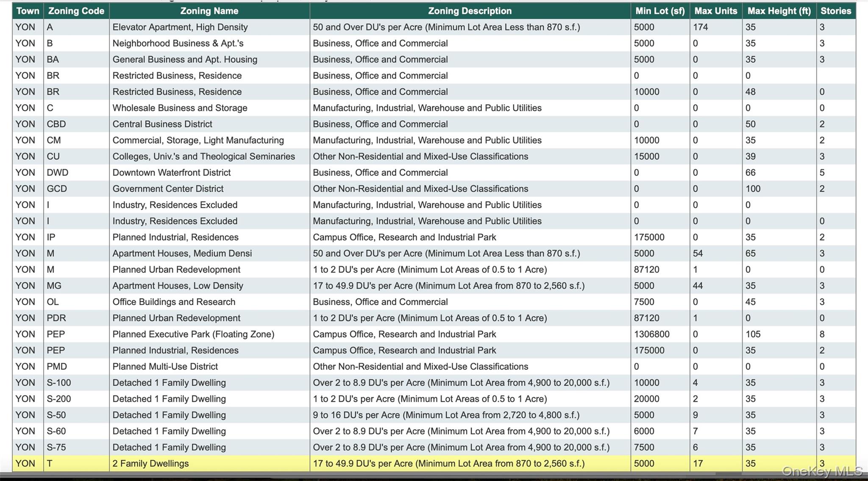Click the Zoning Code column header
This screenshot has width=868, height=481.
pos(76,11)
